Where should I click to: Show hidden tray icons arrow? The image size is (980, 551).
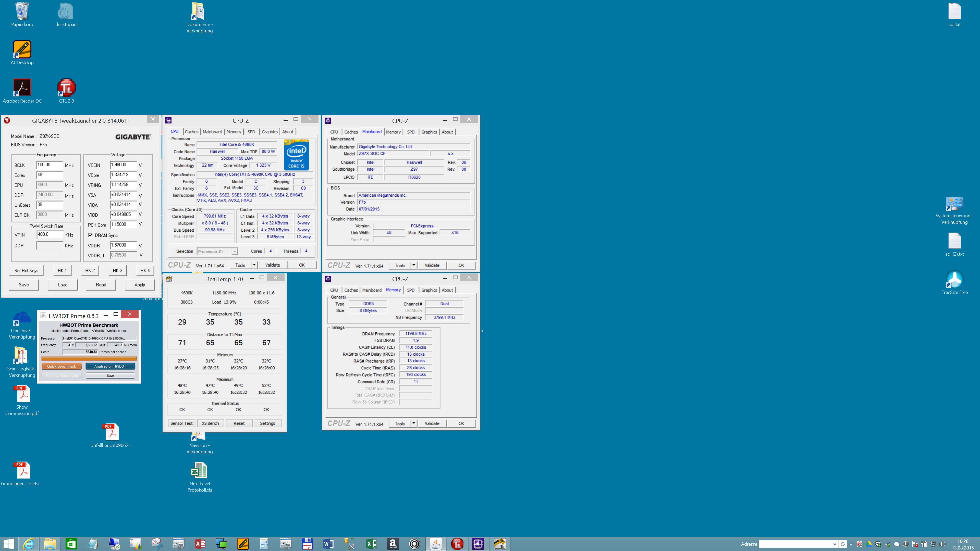point(851,544)
